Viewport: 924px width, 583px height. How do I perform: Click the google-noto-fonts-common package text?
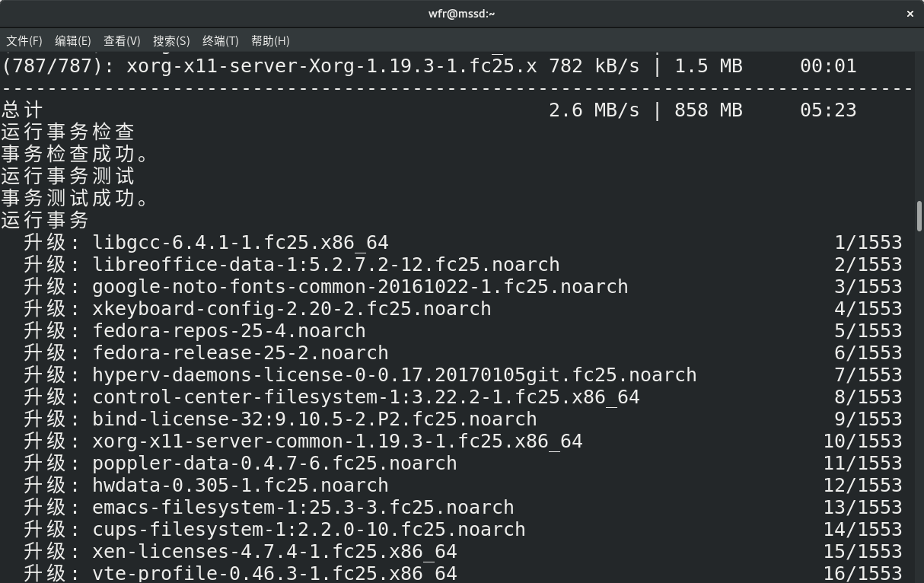360,287
